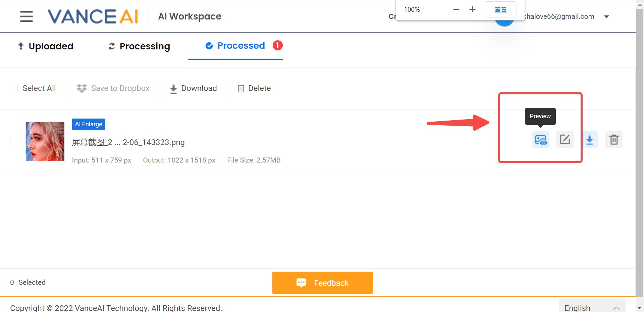Click the portrait image thumbnail

[45, 141]
